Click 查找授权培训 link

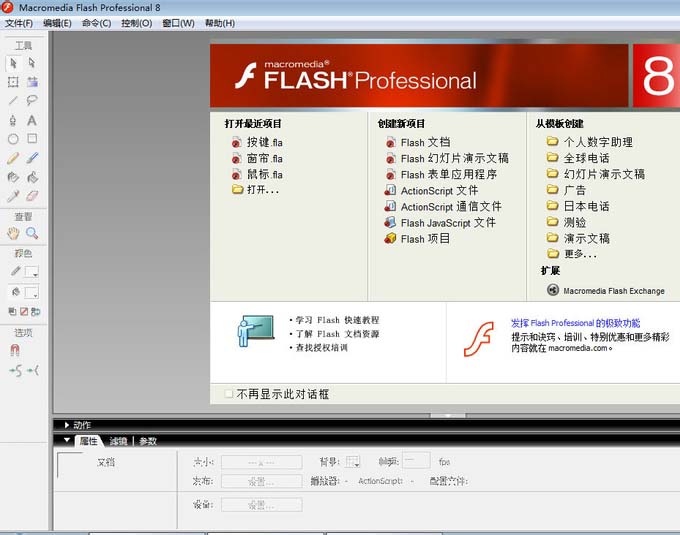tap(321, 348)
